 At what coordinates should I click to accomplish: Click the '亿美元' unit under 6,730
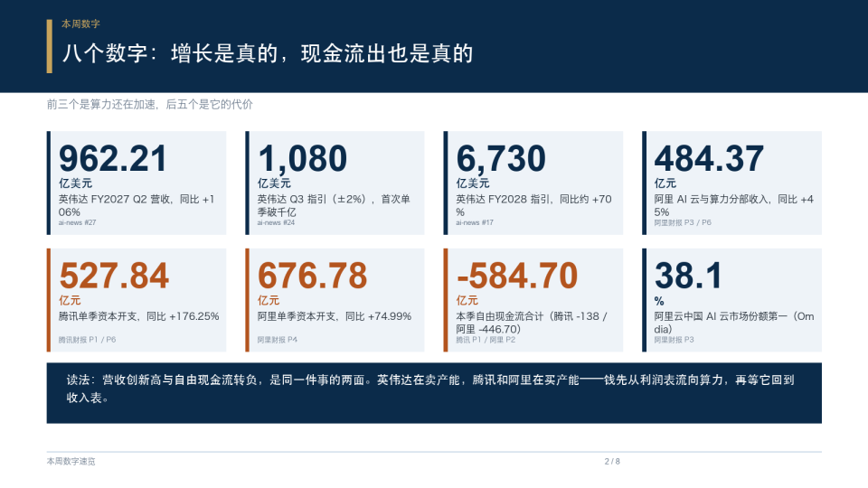coord(473,183)
